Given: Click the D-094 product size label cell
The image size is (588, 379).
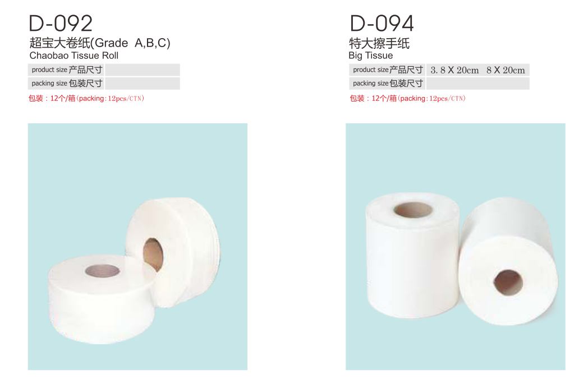Looking at the screenshot, I should [387, 70].
